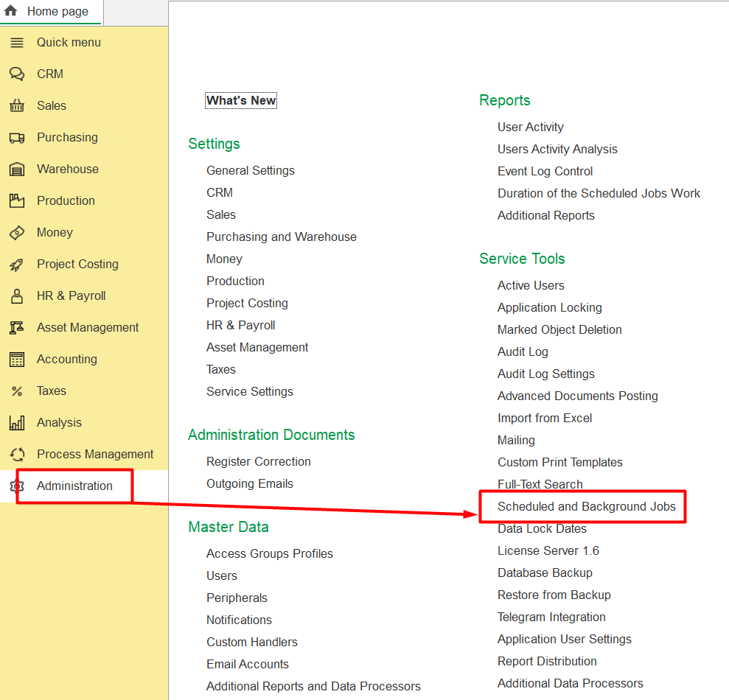Click the Sales basket icon
This screenshot has width=729, height=700.
17,105
